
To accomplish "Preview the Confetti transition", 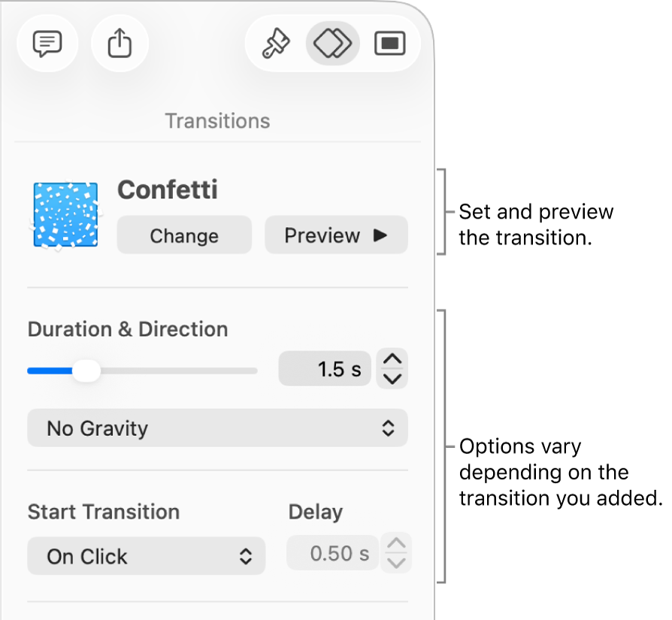I will pyautogui.click(x=336, y=235).
